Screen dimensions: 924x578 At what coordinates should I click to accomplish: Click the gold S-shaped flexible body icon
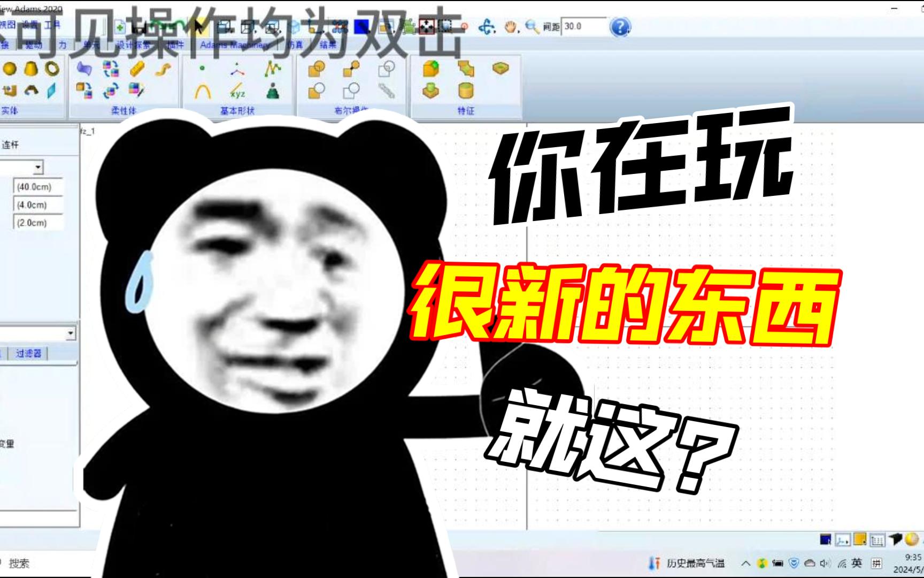click(164, 69)
